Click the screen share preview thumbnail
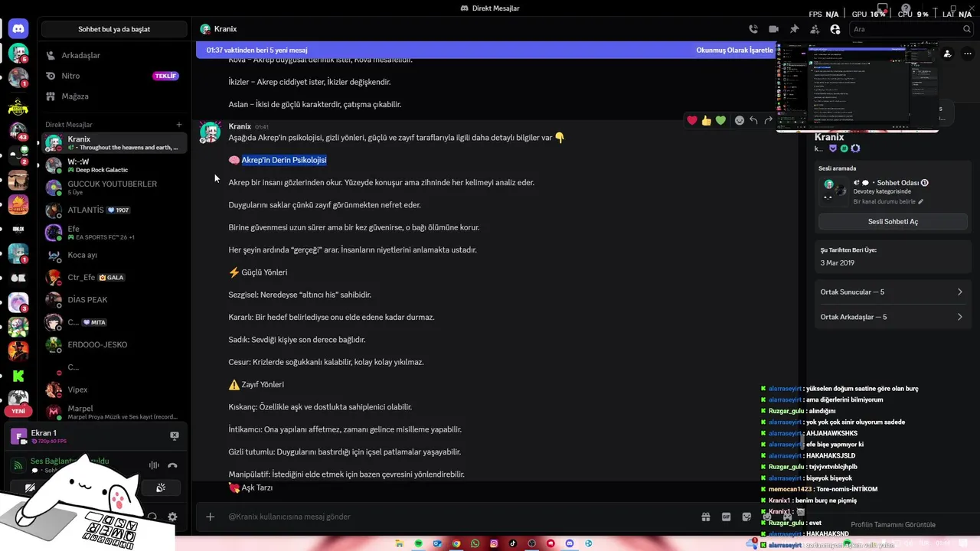Image resolution: width=980 pixels, height=551 pixels. click(857, 87)
